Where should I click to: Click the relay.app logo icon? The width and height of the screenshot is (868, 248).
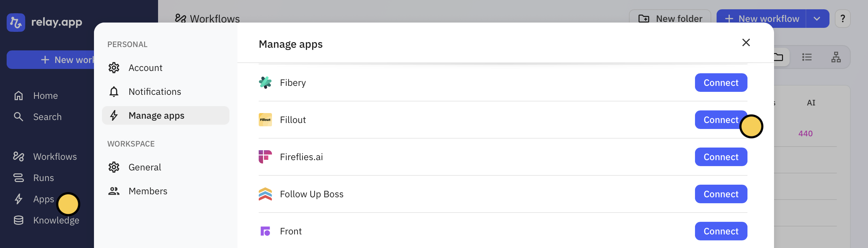click(16, 23)
